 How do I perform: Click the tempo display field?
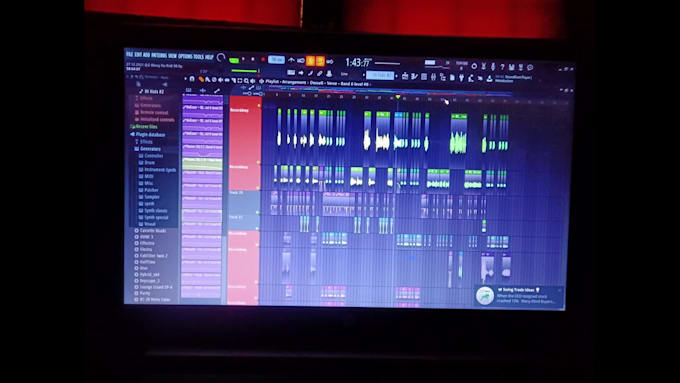[276, 59]
